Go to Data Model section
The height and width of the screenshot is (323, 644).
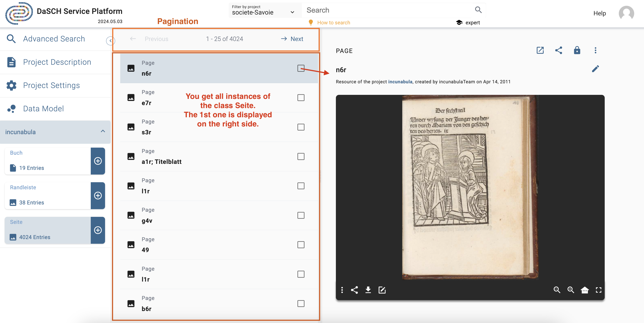pos(43,109)
